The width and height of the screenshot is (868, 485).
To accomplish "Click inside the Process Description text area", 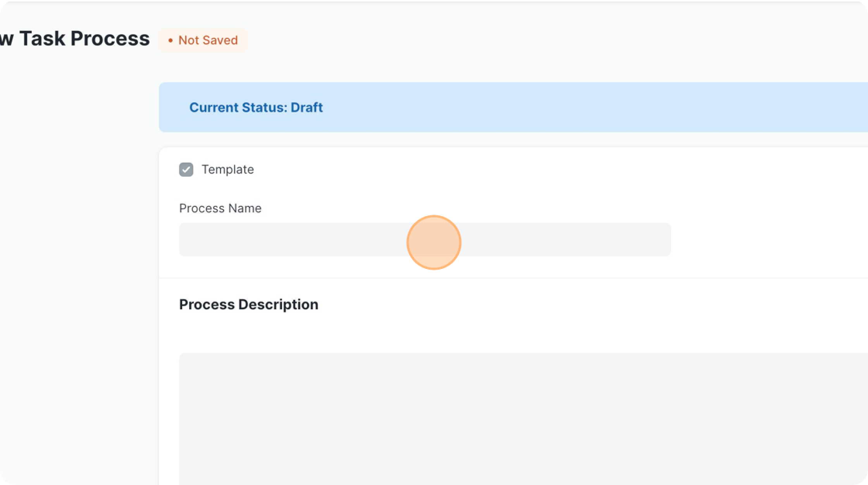I will pyautogui.click(x=504, y=418).
